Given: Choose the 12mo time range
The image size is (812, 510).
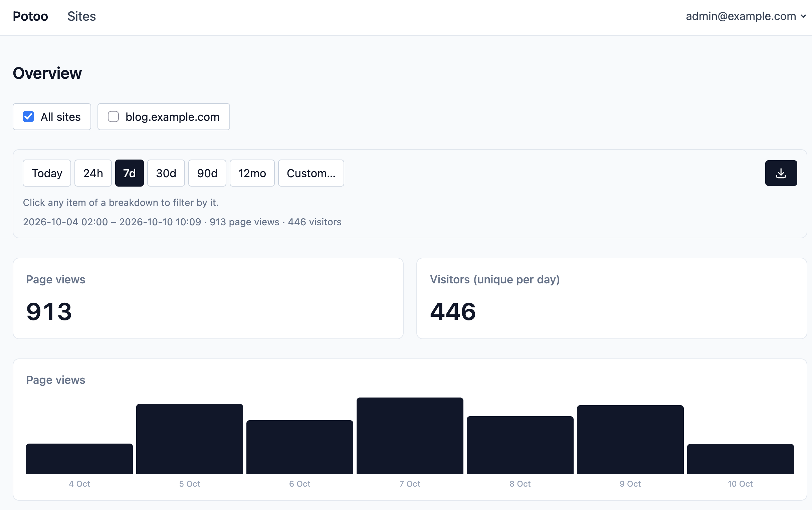Looking at the screenshot, I should pos(252,173).
